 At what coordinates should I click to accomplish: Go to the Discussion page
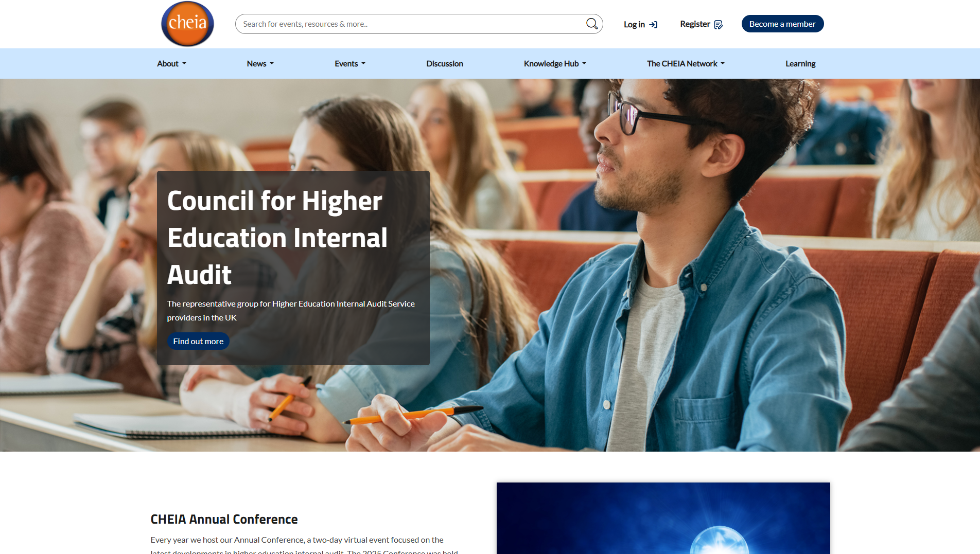coord(444,64)
